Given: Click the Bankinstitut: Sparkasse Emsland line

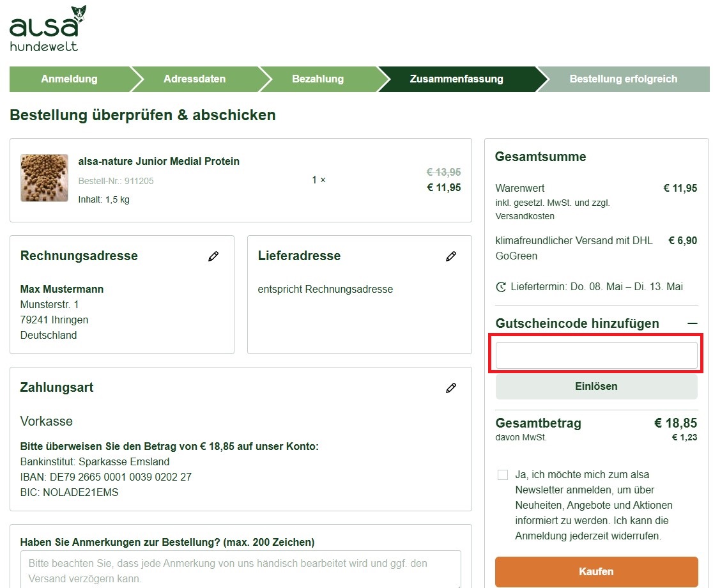Looking at the screenshot, I should 95,461.
